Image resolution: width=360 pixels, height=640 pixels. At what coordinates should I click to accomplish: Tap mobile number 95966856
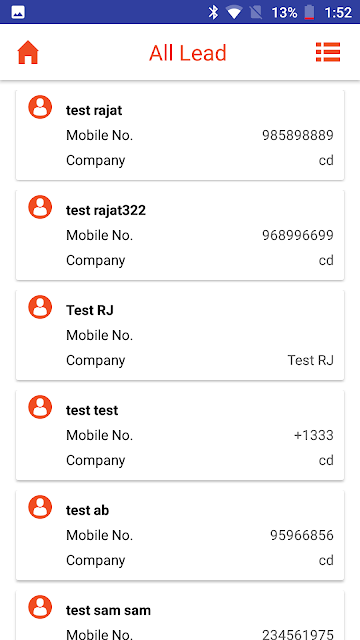click(302, 535)
